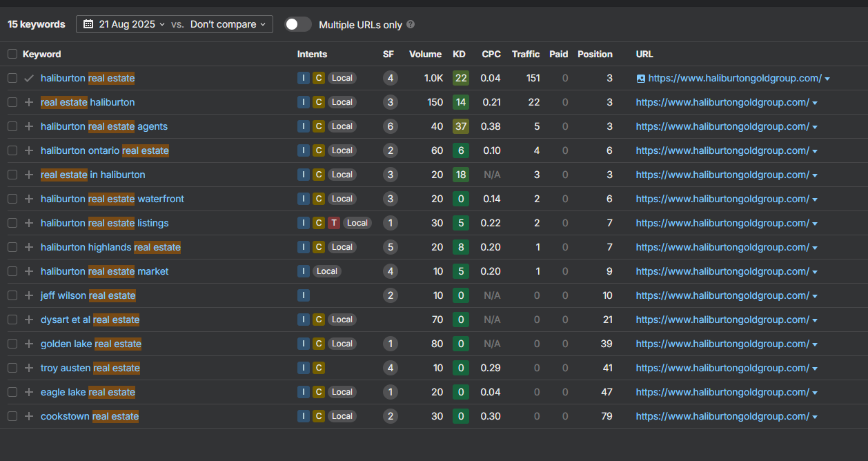
Task: Click the plus icon for troy austen real estate
Action: tap(28, 368)
